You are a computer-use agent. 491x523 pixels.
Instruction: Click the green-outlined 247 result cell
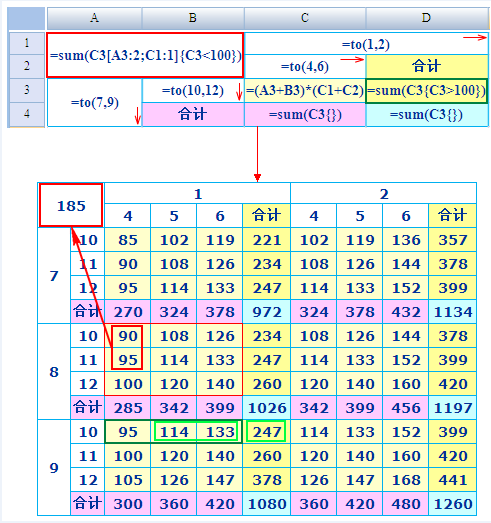(x=266, y=432)
